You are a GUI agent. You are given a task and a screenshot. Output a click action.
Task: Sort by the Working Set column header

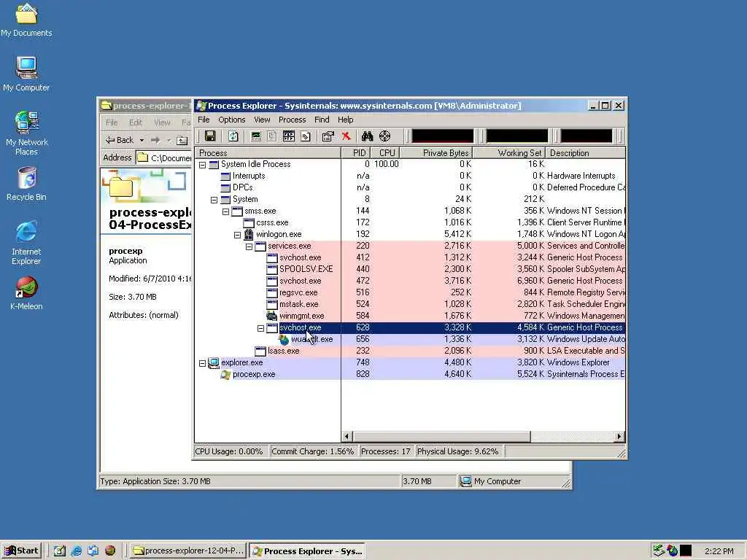pyautogui.click(x=508, y=153)
